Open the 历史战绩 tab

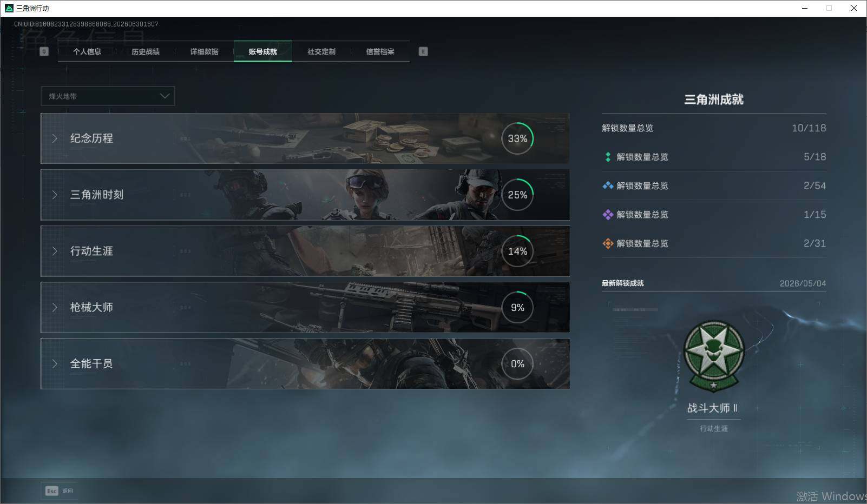(146, 51)
